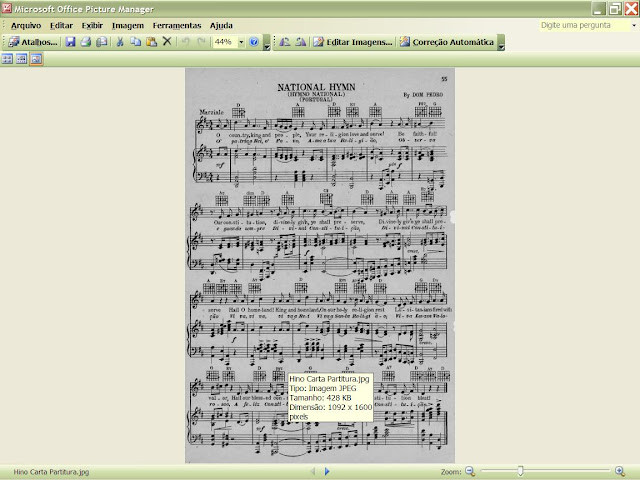
Task: Click the Delete X icon
Action: (x=167, y=41)
